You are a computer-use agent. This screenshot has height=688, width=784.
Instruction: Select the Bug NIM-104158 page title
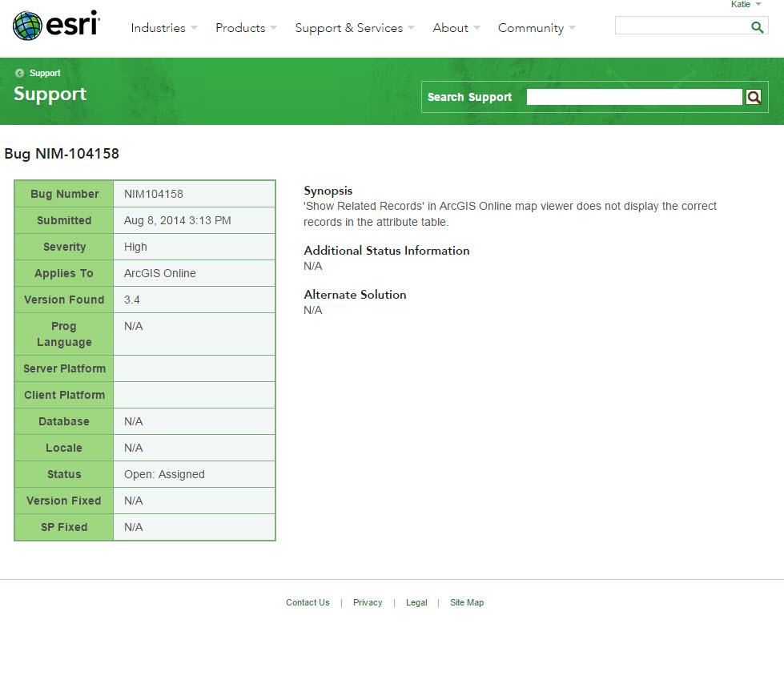(x=62, y=154)
